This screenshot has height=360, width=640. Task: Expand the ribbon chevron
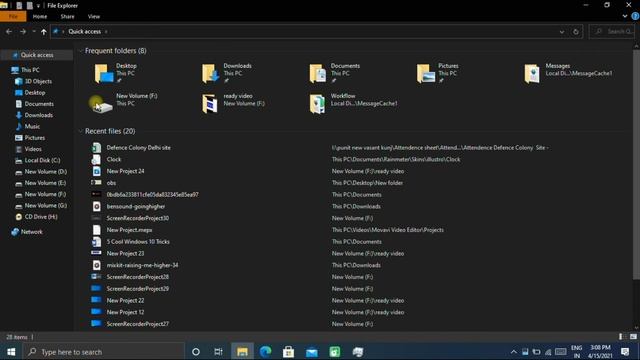[625, 16]
